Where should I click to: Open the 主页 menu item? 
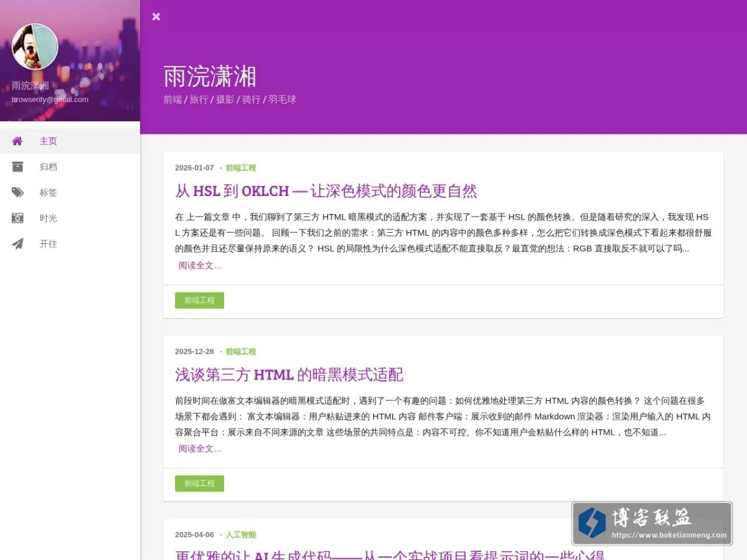[x=70, y=141]
